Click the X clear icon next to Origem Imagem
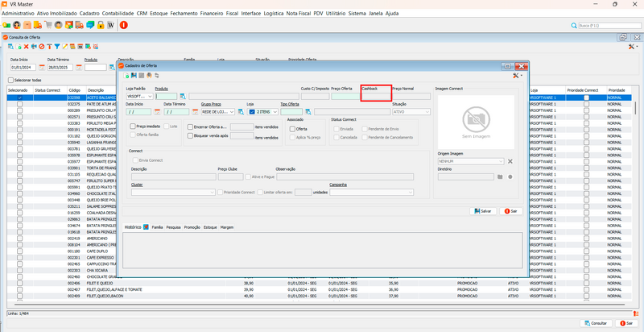Screen dimensions: 644x332 tap(510, 161)
